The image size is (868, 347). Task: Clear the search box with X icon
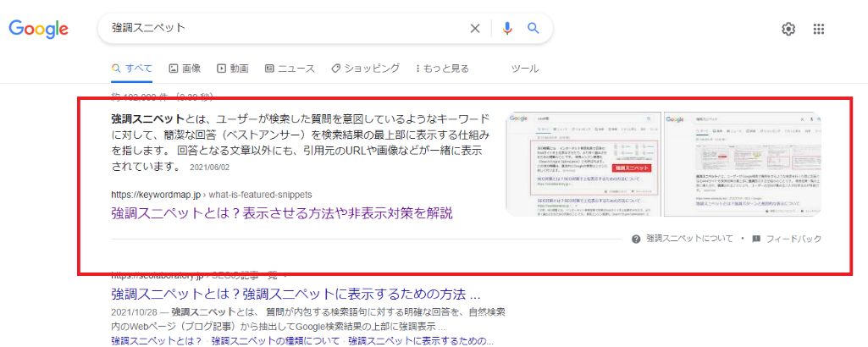click(x=474, y=28)
